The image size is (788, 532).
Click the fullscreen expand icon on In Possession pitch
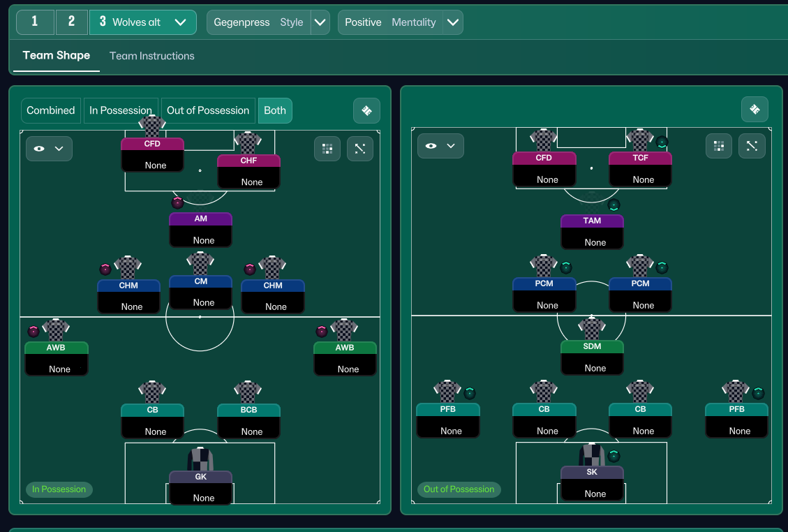(359, 148)
